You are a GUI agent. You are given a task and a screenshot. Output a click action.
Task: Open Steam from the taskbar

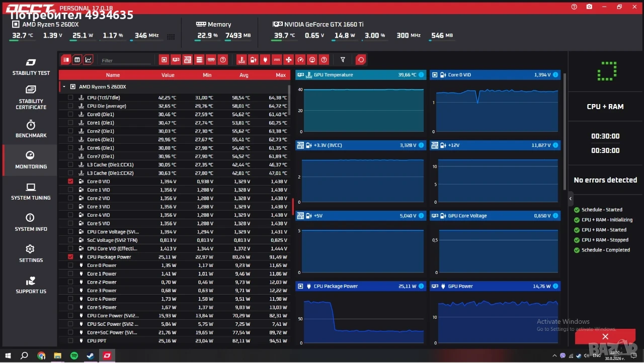pyautogui.click(x=90, y=356)
